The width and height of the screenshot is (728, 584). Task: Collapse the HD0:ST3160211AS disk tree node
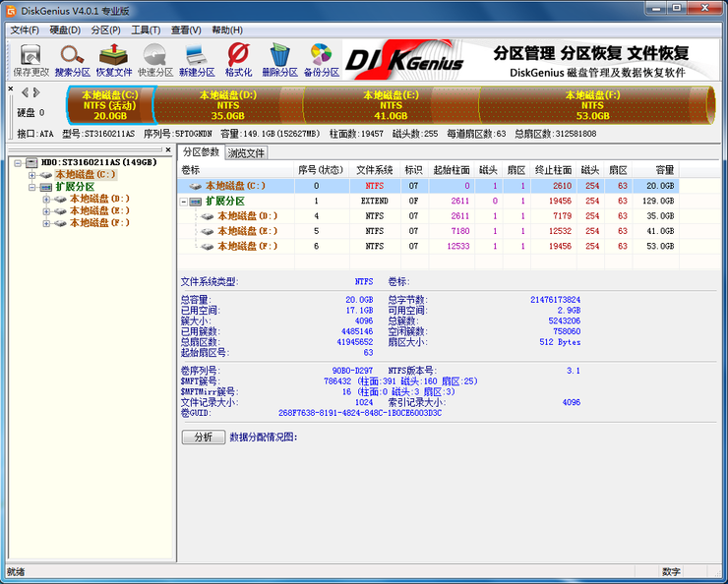(19, 162)
